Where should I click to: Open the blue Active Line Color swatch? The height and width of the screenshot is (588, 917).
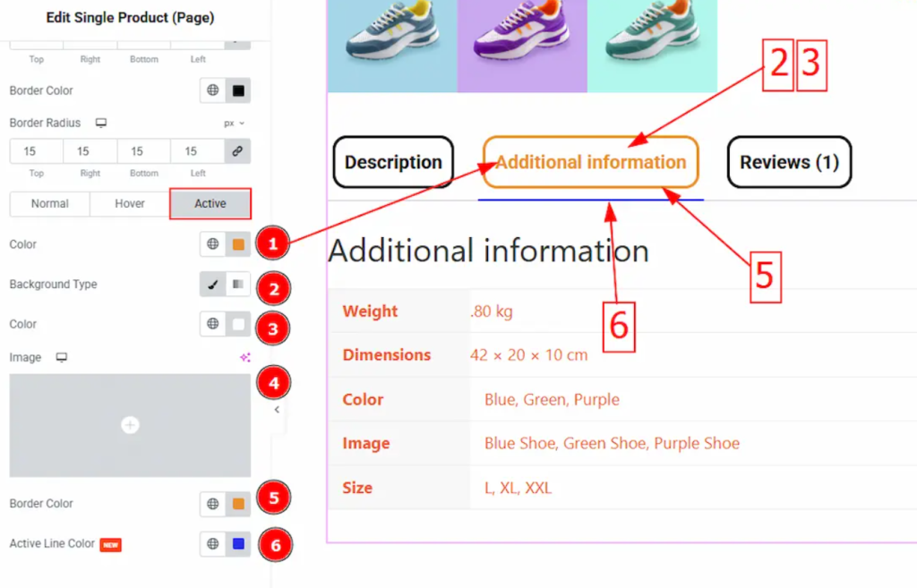click(x=238, y=543)
